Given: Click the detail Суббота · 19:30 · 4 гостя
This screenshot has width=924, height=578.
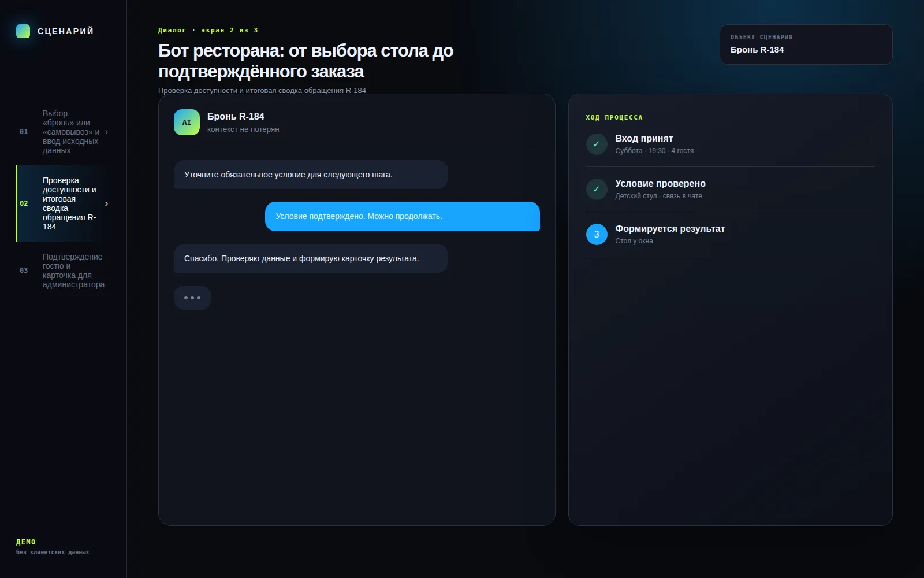Looking at the screenshot, I should (x=654, y=151).
